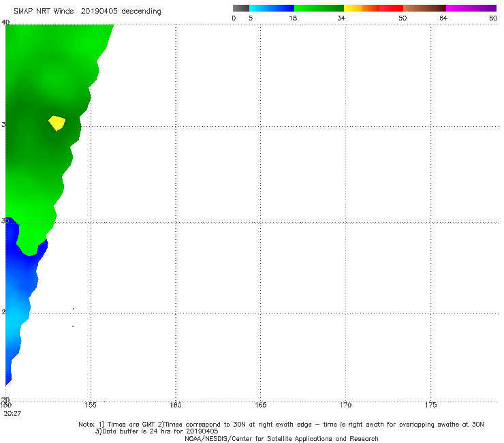This screenshot has height=443, width=504.
Task: Click the longitude label '175'
Action: 430,405
